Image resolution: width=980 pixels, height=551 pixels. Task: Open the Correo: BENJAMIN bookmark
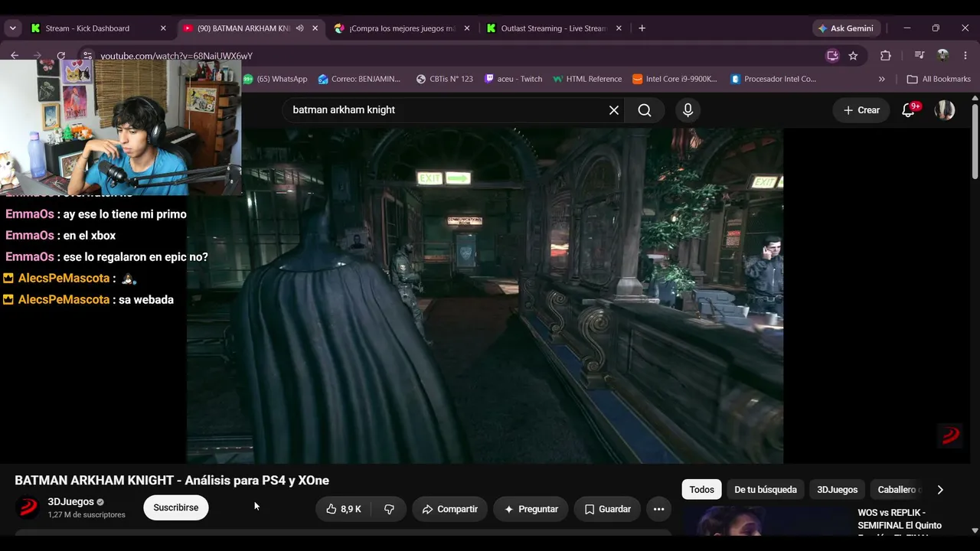click(359, 79)
